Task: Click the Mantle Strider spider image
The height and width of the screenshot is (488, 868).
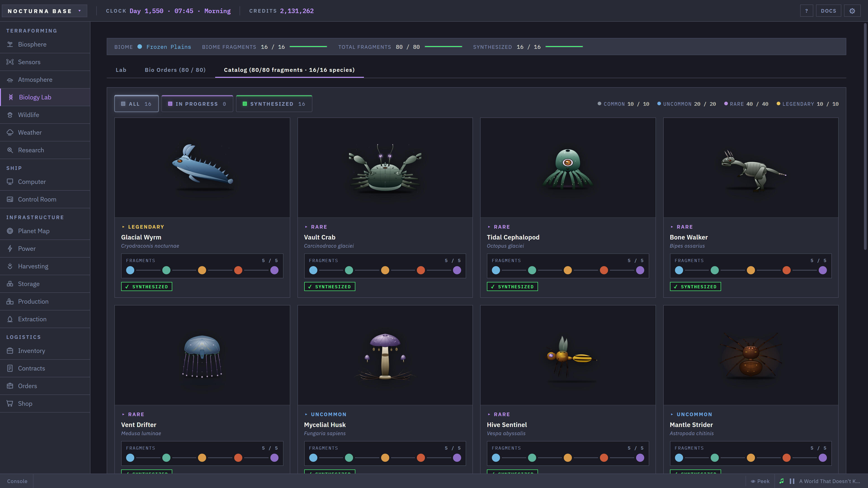Action: pyautogui.click(x=751, y=355)
